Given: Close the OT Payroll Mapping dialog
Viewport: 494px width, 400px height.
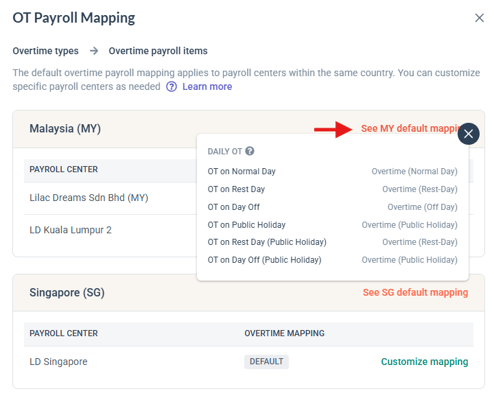Looking at the screenshot, I should pyautogui.click(x=479, y=18).
